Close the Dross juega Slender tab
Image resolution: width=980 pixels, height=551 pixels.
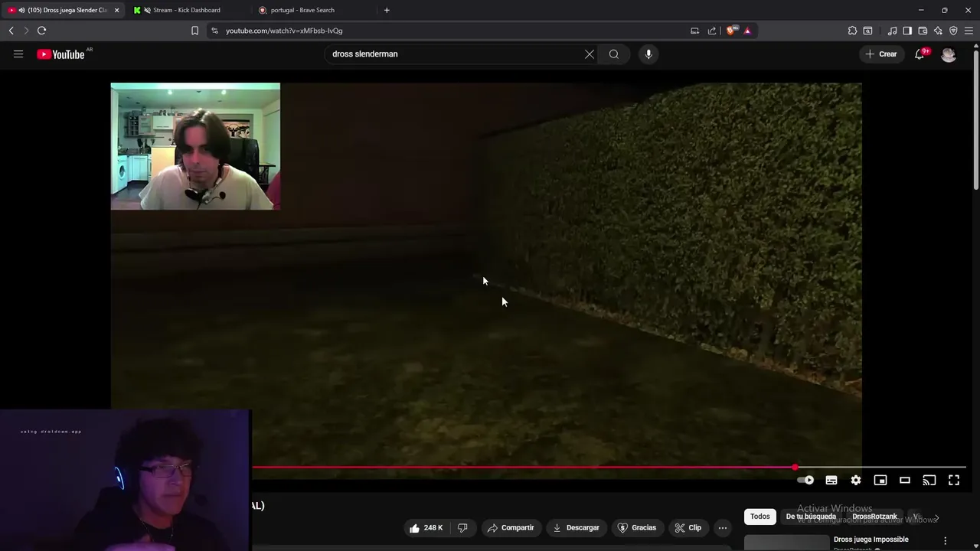point(116,10)
